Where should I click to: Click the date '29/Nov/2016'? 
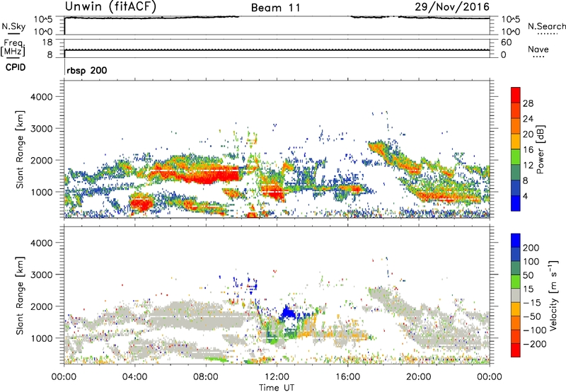(x=452, y=6)
